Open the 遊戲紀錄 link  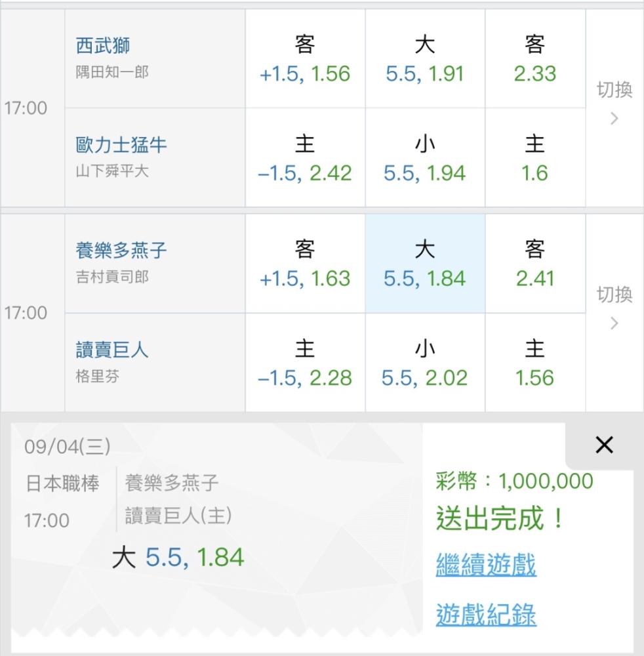(x=486, y=614)
